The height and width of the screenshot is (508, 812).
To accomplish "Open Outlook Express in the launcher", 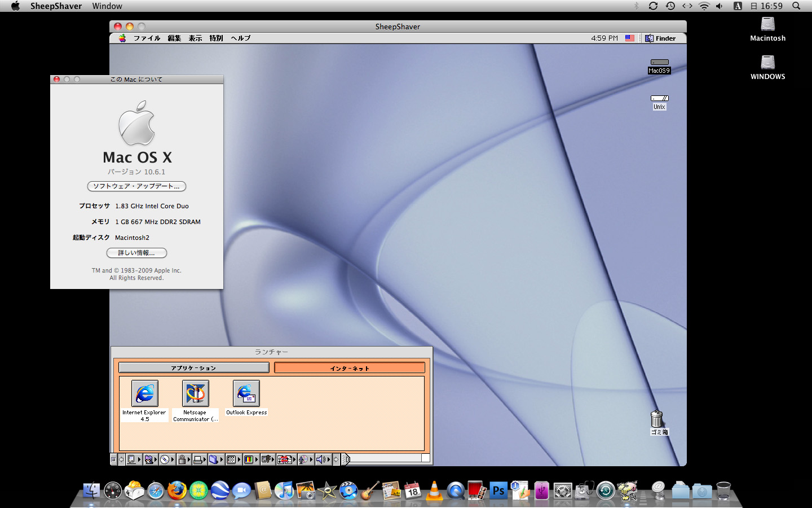I will [246, 393].
